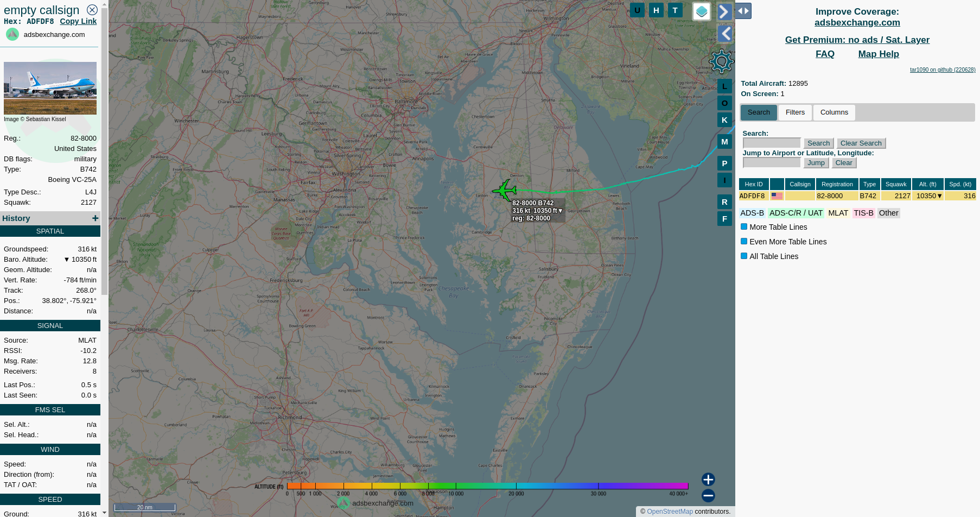Click the F map button
The width and height of the screenshot is (980, 517).
point(724,219)
